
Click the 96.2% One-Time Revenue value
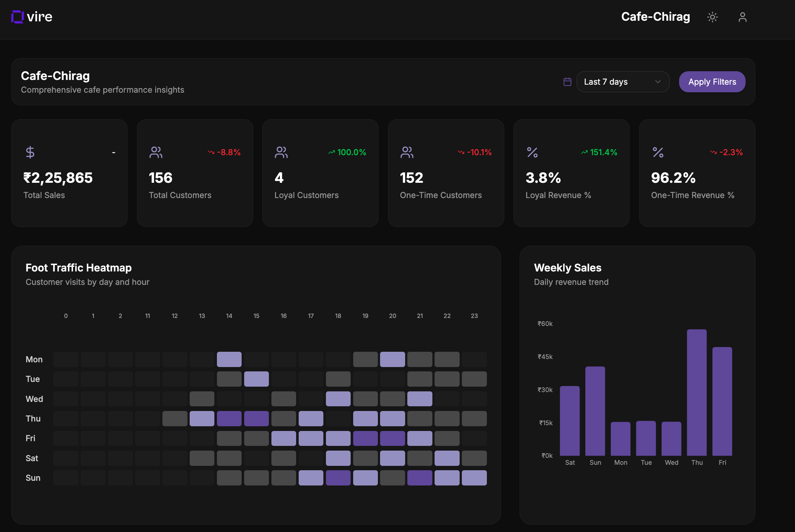tap(673, 178)
